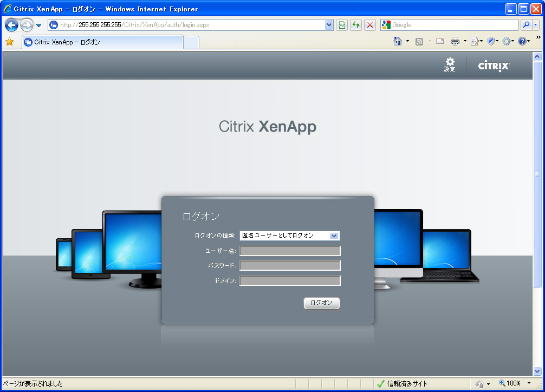Click the Citrix XenApp heading text

(x=268, y=127)
